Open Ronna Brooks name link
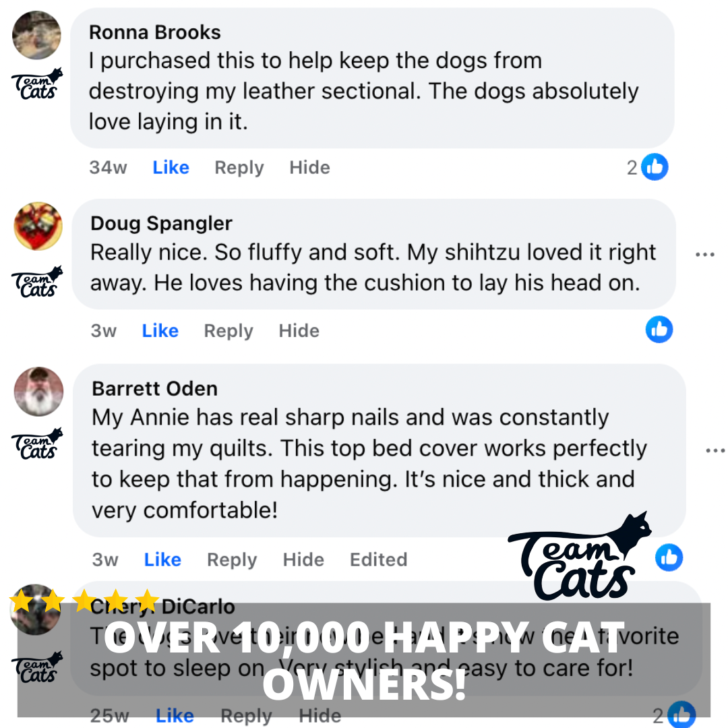 click(x=154, y=32)
